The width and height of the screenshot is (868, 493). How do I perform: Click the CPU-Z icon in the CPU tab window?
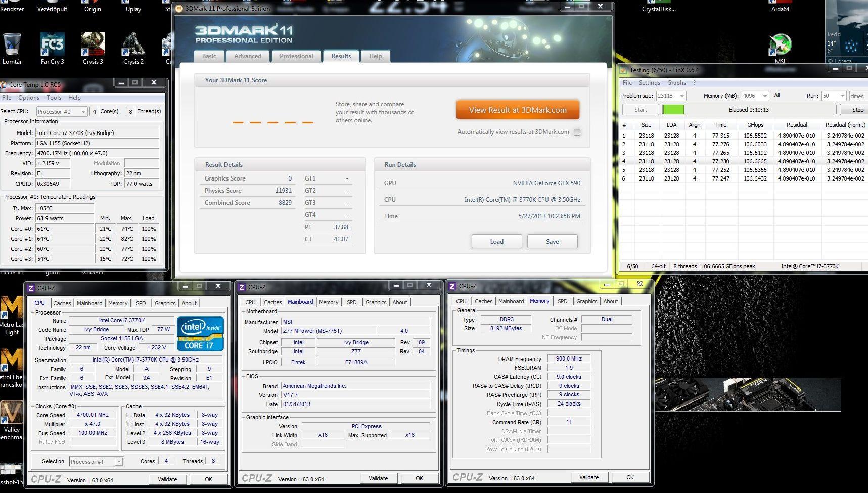click(x=31, y=288)
